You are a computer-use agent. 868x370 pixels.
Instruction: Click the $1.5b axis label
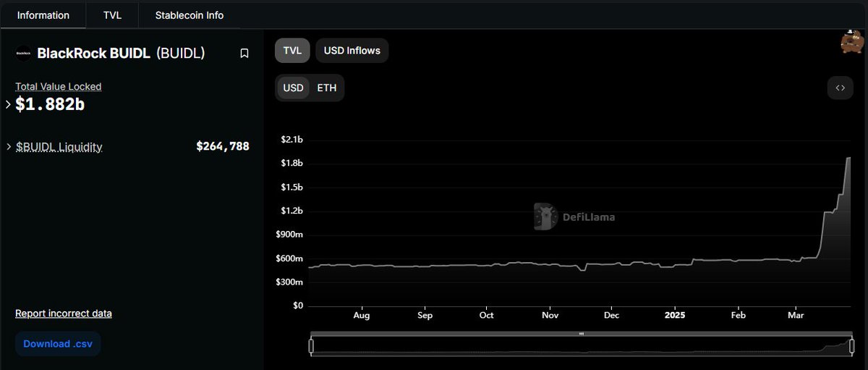tap(292, 187)
